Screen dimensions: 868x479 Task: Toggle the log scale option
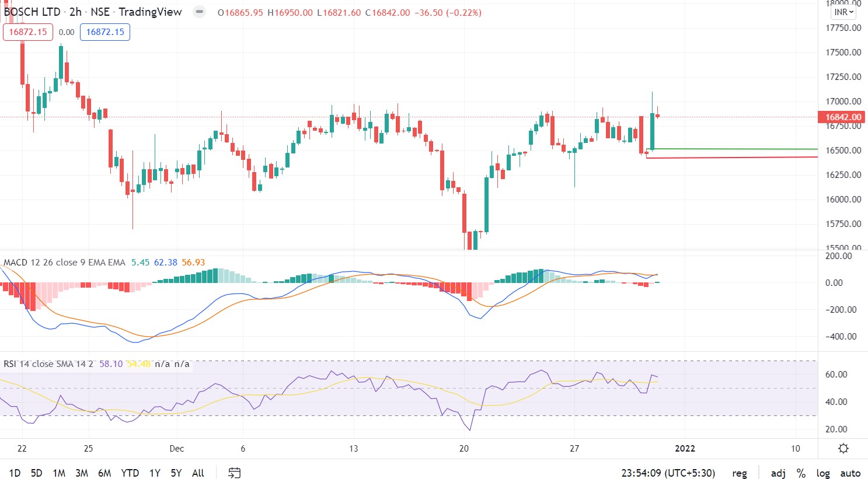tap(823, 473)
